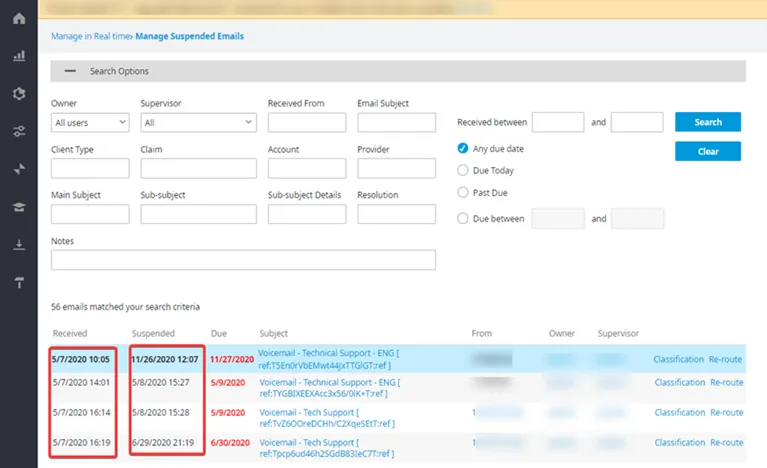
Task: Open email subject ref:Tpcp6ud46h2SGdB83IeC7T
Action: (x=327, y=448)
